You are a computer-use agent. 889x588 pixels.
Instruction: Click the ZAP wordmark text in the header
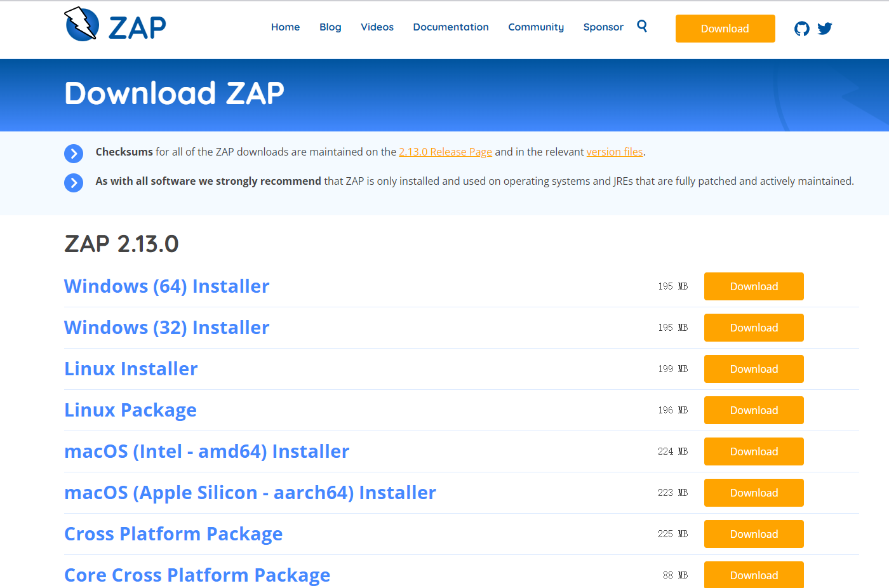[137, 28]
